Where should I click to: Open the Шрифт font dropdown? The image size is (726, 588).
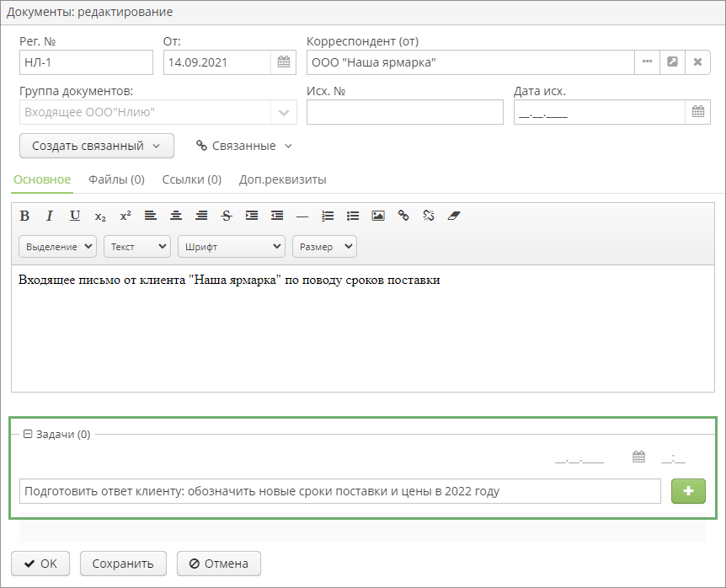click(231, 247)
